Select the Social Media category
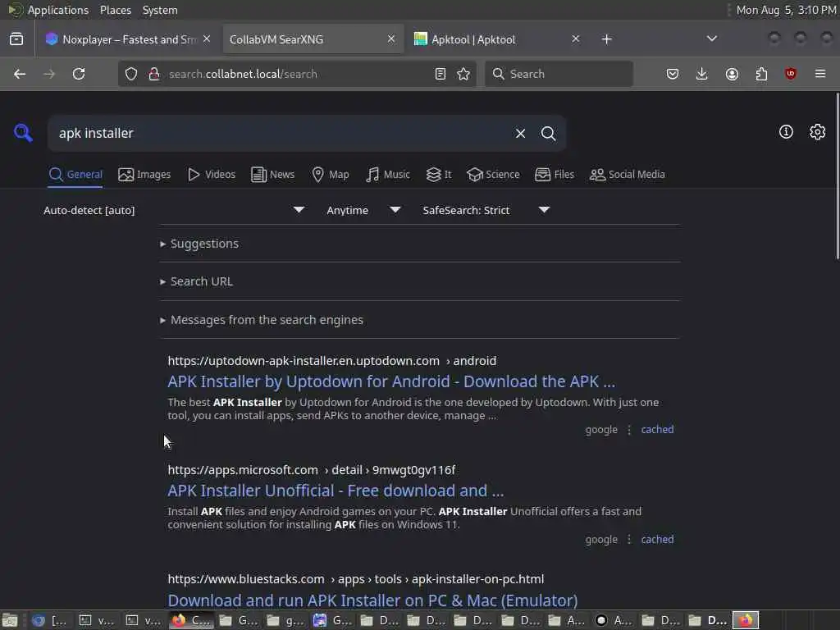Screen dimensions: 840x630 click(x=628, y=174)
